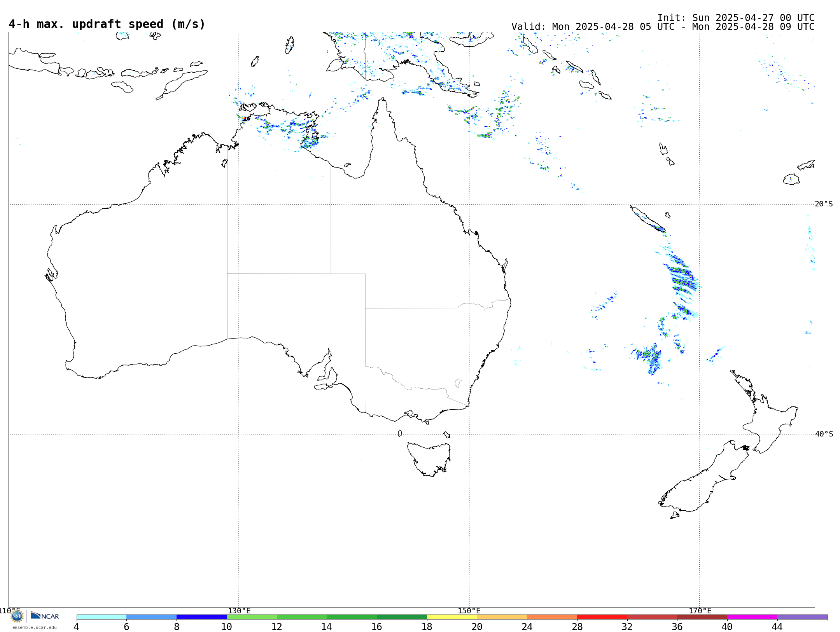Click the 'Valid: Mon 2025-04-28 05 UTC' line

click(x=663, y=27)
